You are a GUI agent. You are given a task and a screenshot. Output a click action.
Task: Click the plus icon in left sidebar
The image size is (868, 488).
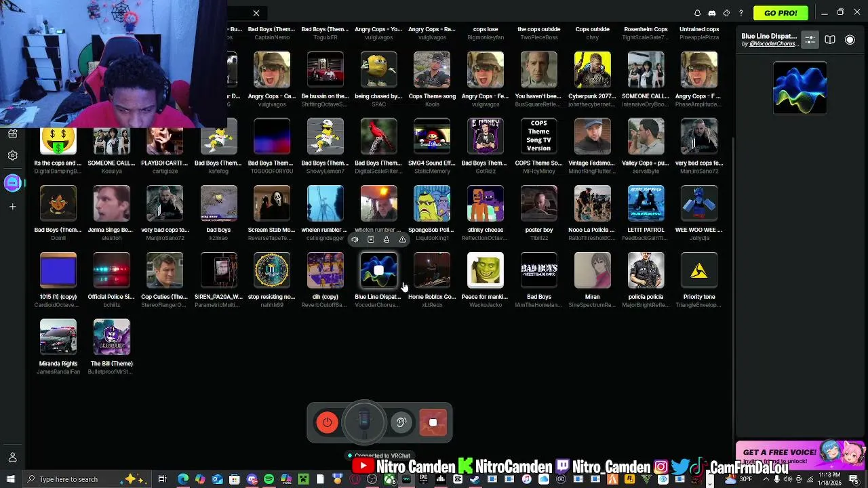(x=12, y=207)
